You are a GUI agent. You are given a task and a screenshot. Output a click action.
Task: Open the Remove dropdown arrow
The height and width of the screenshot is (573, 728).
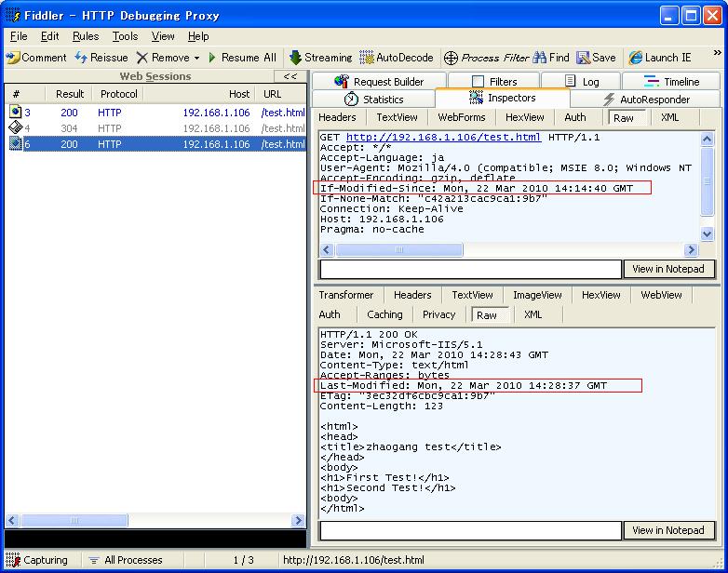[196, 58]
